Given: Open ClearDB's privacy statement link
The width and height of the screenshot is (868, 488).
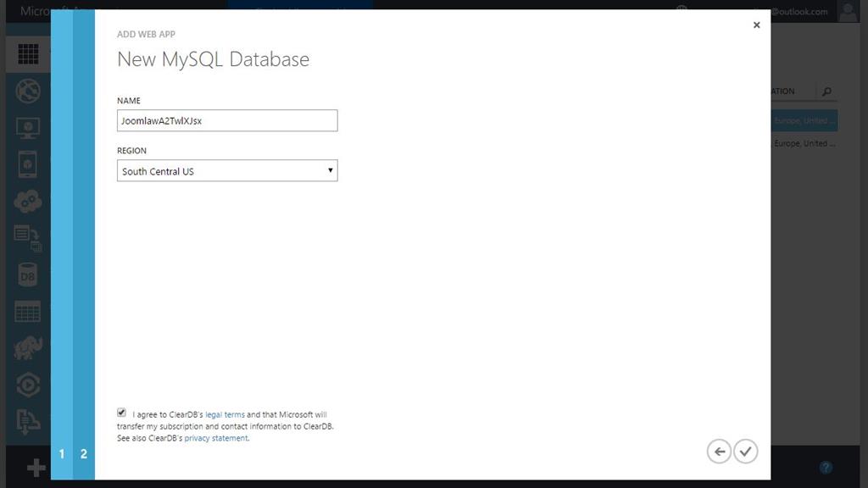Looking at the screenshot, I should click(216, 438).
